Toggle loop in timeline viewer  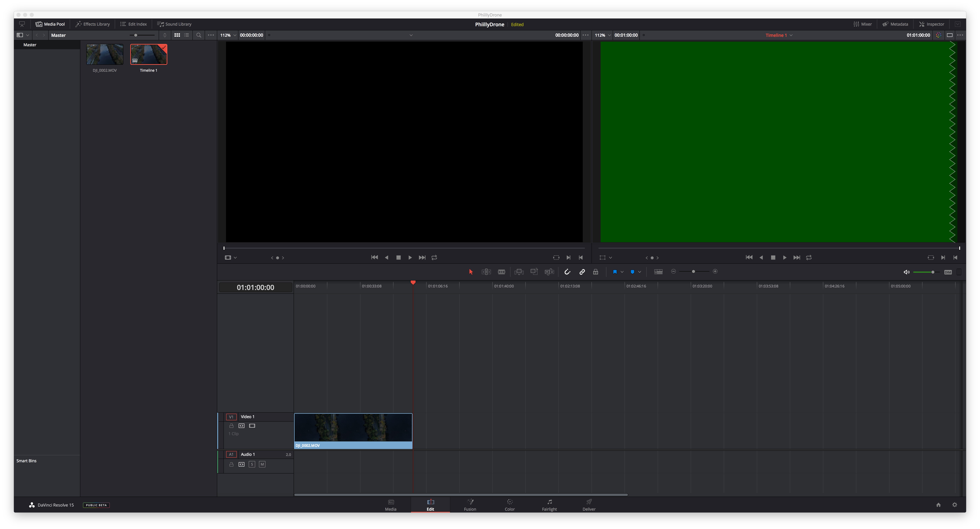(x=809, y=257)
